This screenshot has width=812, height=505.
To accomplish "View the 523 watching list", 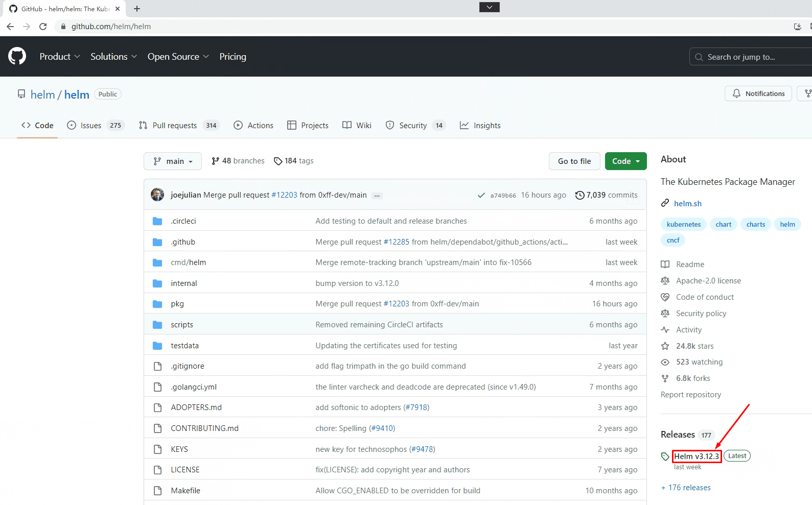I will click(700, 362).
